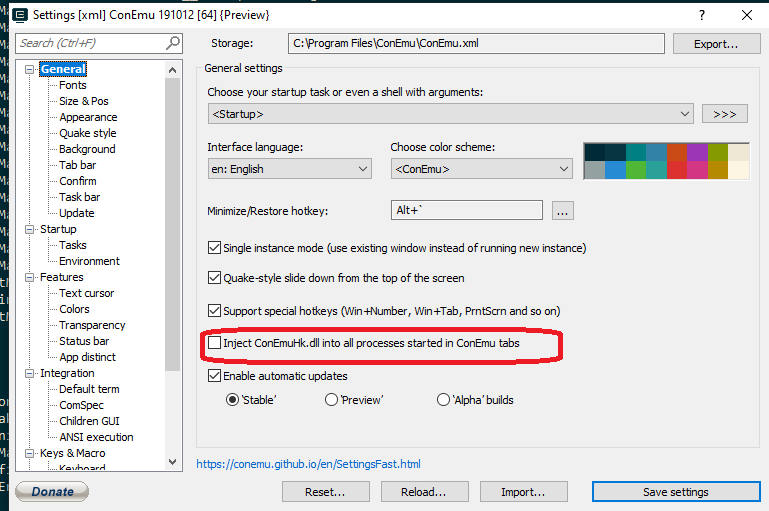Click the Reload... button
Image resolution: width=769 pixels, height=511 pixels.
click(x=424, y=492)
